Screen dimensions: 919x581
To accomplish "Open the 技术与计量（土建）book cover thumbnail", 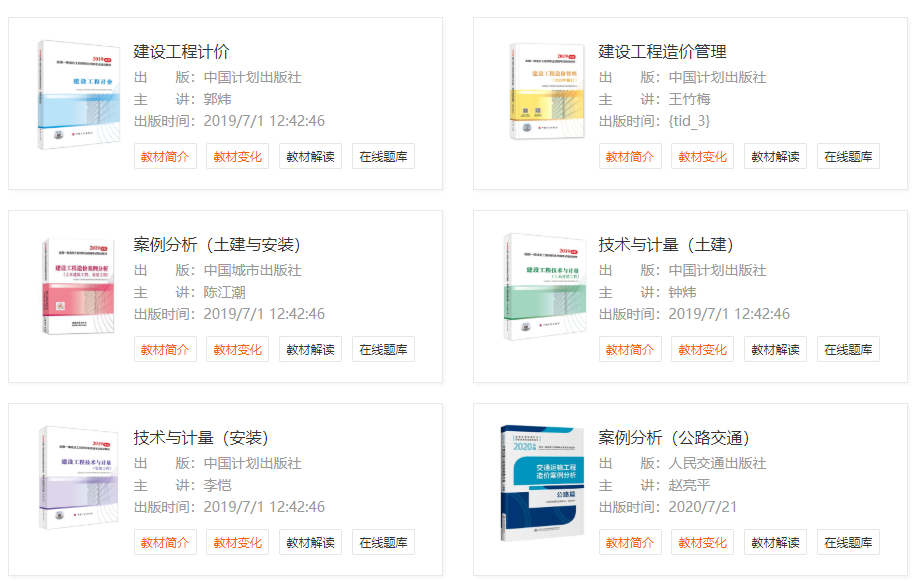I will pos(544,287).
